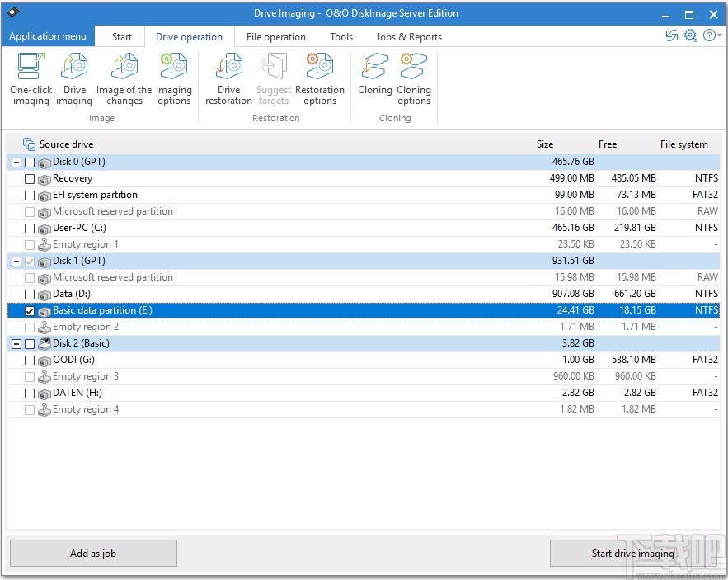This screenshot has height=580, width=728.
Task: Select the One-click imaging tool
Action: coord(31,77)
